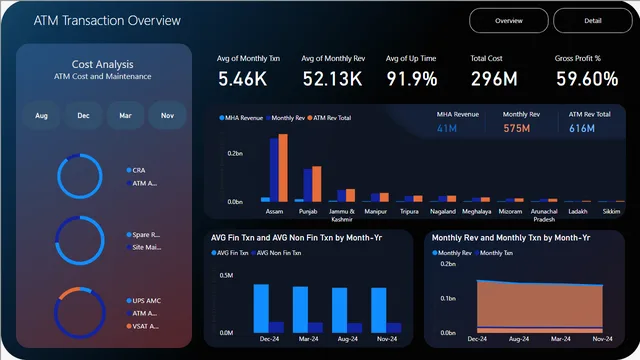Screen dimensions: 640x360
Task: Click the UPS AMC donut chart
Action: [80, 313]
